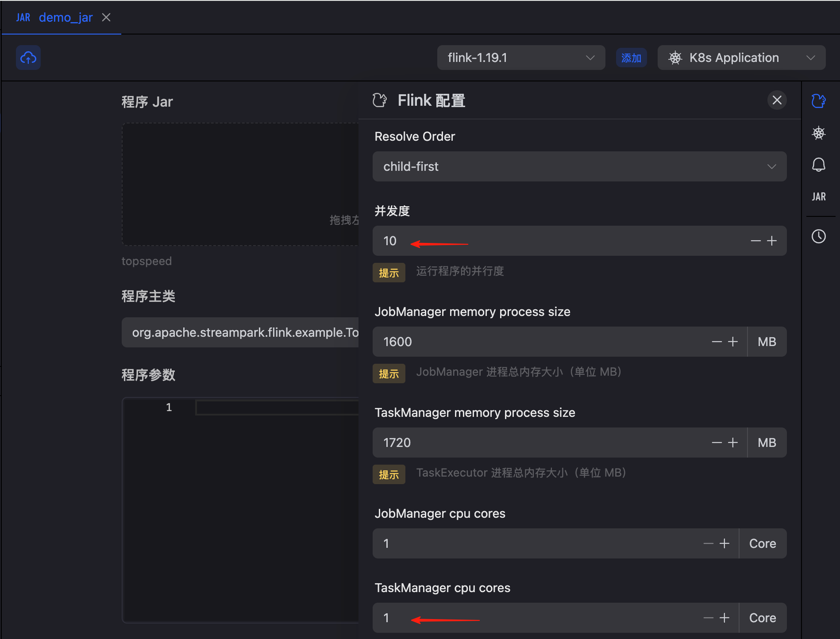Expand the flink-1.19.1 version dropdown
840x639 pixels.
(x=521, y=58)
